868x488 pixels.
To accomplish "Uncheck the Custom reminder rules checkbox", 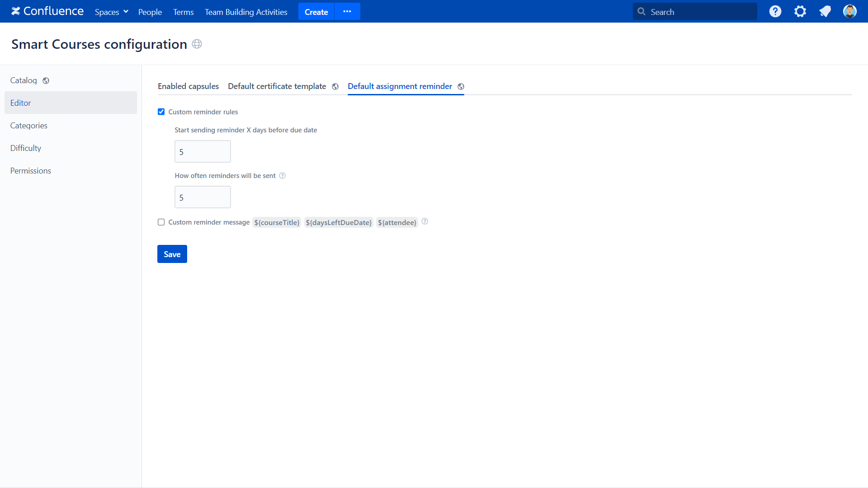I will pos(161,112).
